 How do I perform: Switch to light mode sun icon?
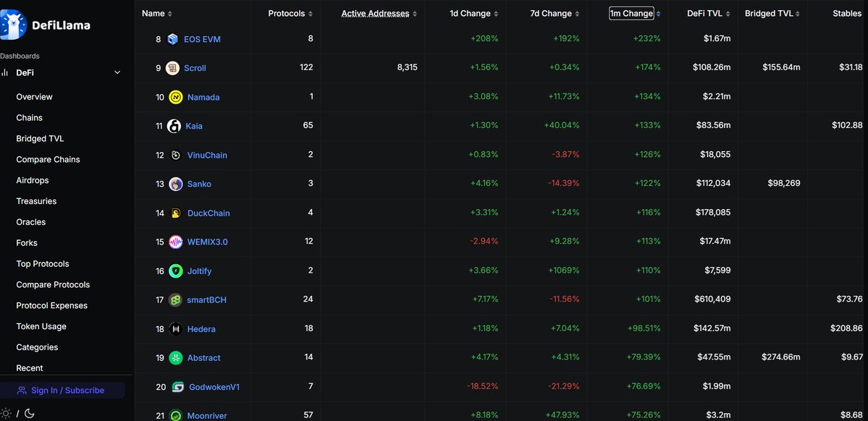[x=6, y=413]
